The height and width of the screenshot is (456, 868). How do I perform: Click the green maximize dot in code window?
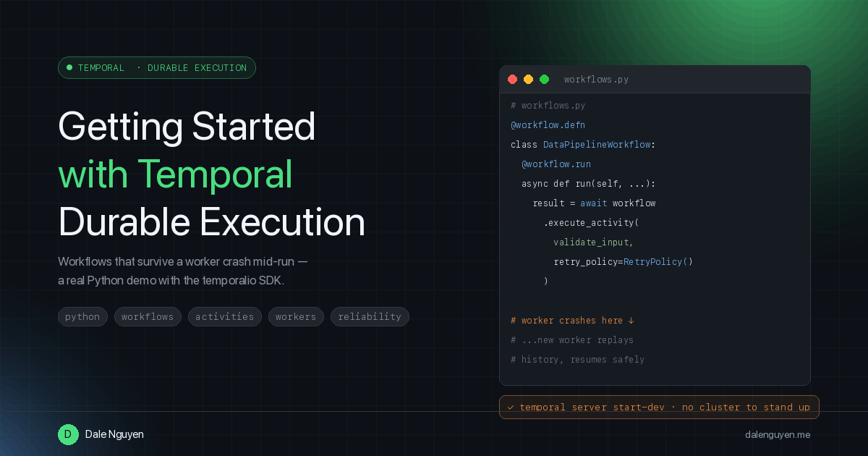point(545,80)
